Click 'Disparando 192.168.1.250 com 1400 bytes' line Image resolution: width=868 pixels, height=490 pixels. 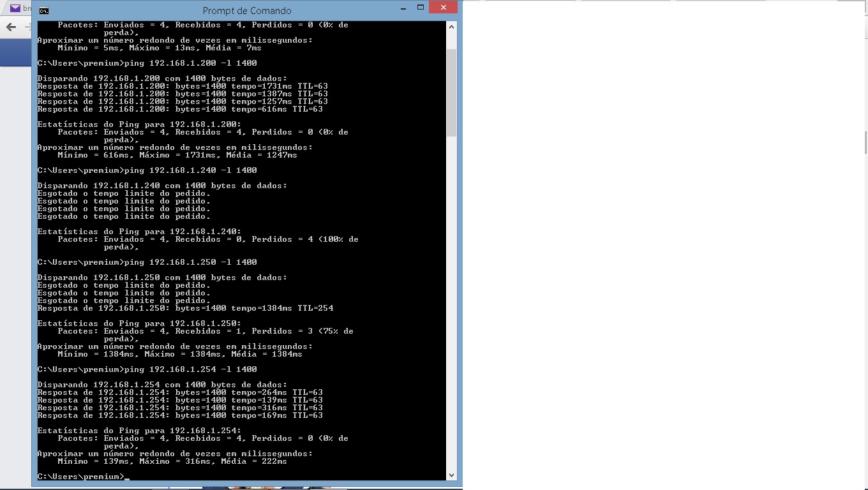(x=163, y=278)
